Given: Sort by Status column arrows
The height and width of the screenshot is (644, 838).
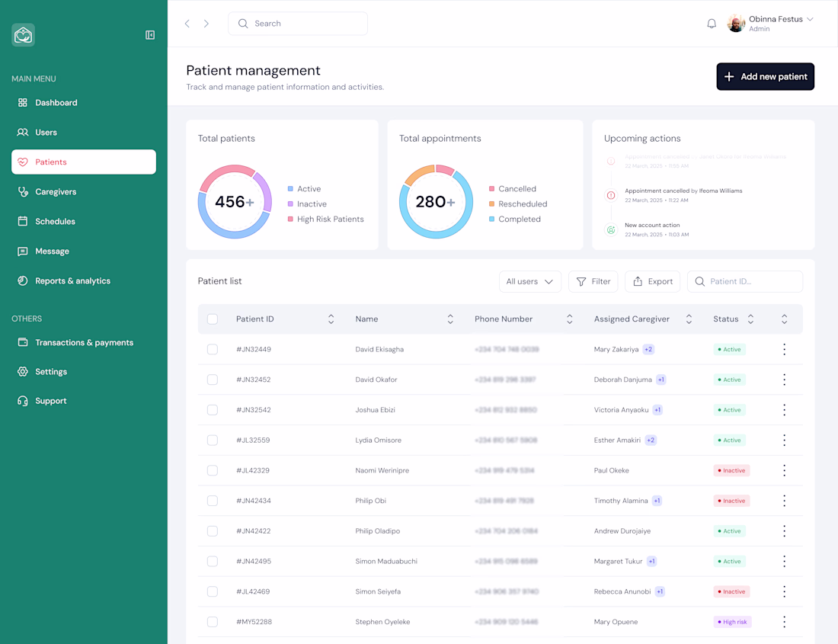Looking at the screenshot, I should pyautogui.click(x=751, y=319).
